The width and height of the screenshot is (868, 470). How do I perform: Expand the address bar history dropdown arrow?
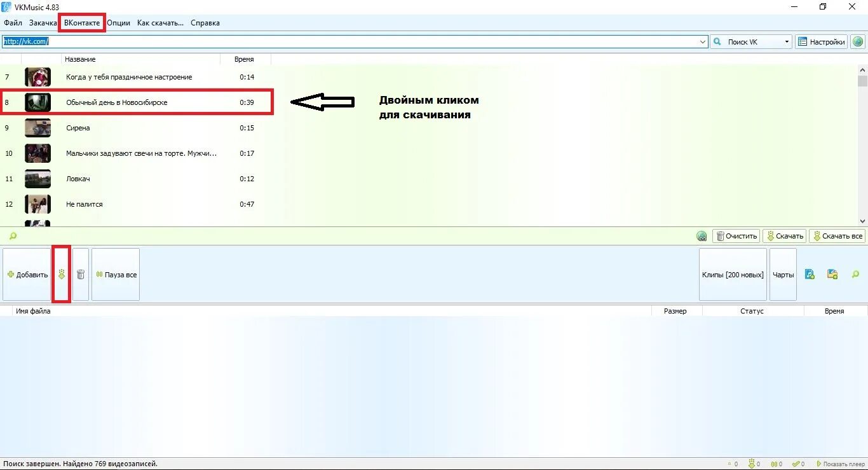[x=703, y=41]
